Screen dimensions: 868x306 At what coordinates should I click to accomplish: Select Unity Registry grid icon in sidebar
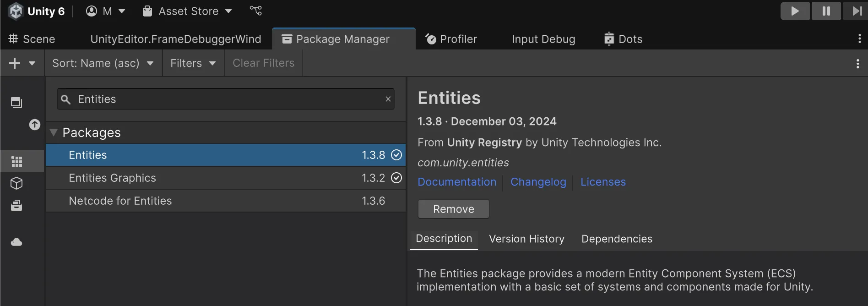coord(17,161)
